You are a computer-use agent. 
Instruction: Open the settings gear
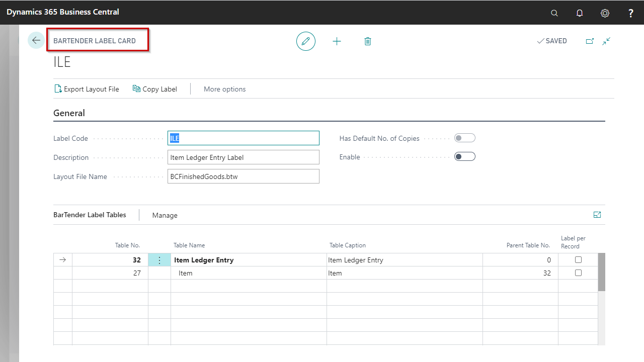point(605,13)
